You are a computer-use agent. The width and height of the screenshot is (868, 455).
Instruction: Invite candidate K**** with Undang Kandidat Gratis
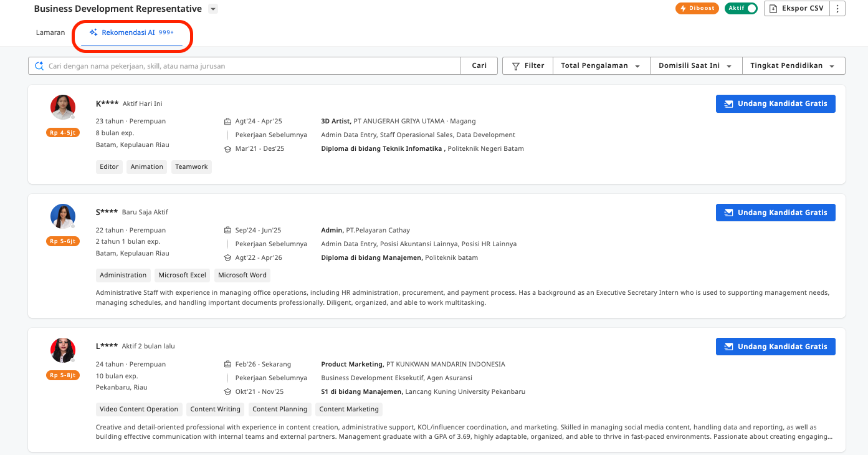[x=776, y=104]
